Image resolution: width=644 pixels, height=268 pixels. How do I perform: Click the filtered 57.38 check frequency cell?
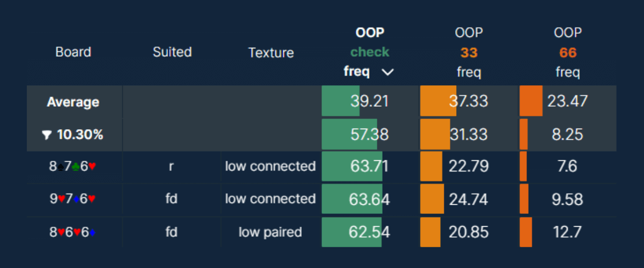point(369,135)
